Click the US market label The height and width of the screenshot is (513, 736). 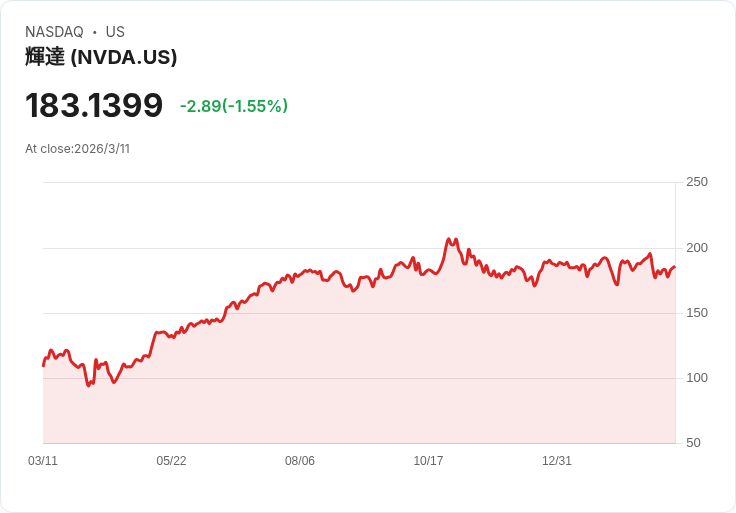pos(115,32)
